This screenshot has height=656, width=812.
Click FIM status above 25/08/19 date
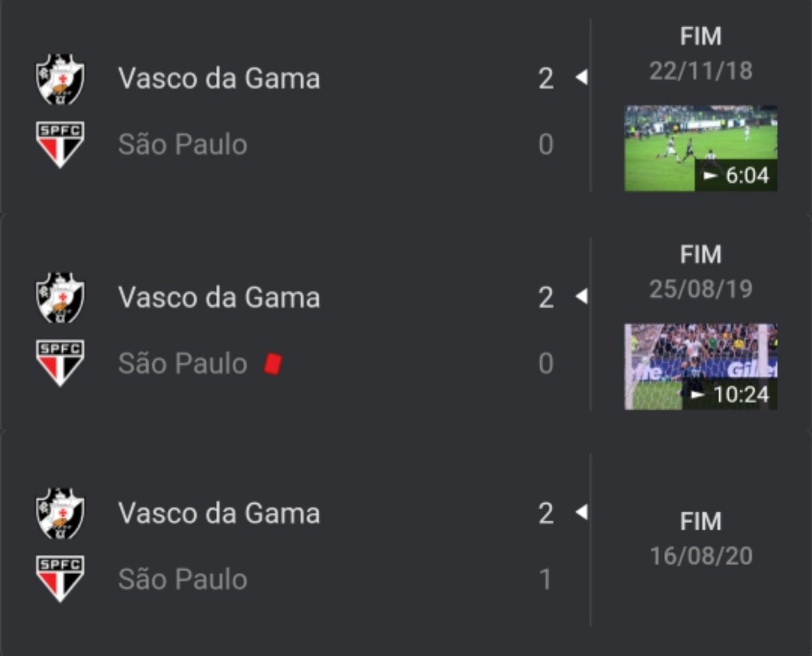coord(700,255)
